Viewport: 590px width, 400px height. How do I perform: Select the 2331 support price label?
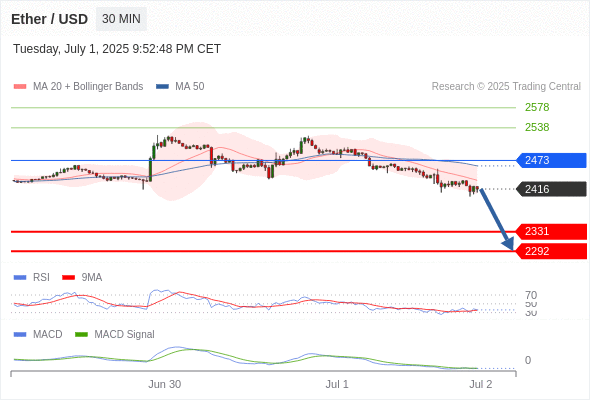pos(551,231)
